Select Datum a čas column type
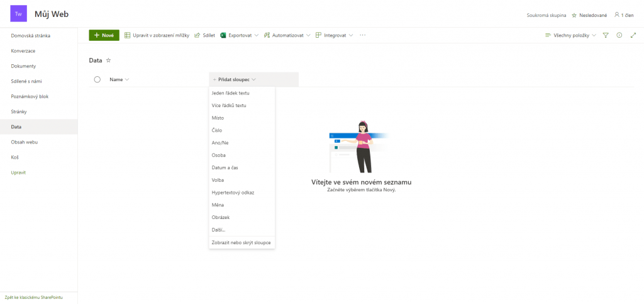644x304 pixels. coord(225,167)
